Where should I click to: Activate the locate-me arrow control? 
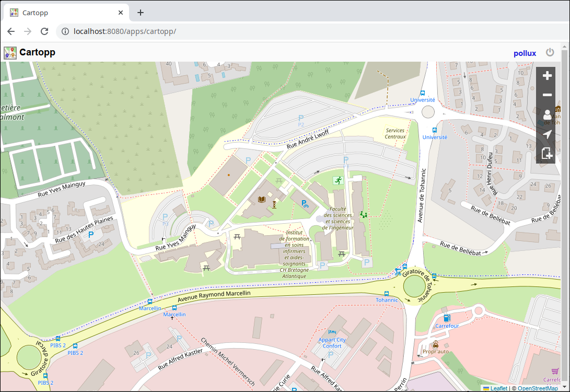coord(547,134)
